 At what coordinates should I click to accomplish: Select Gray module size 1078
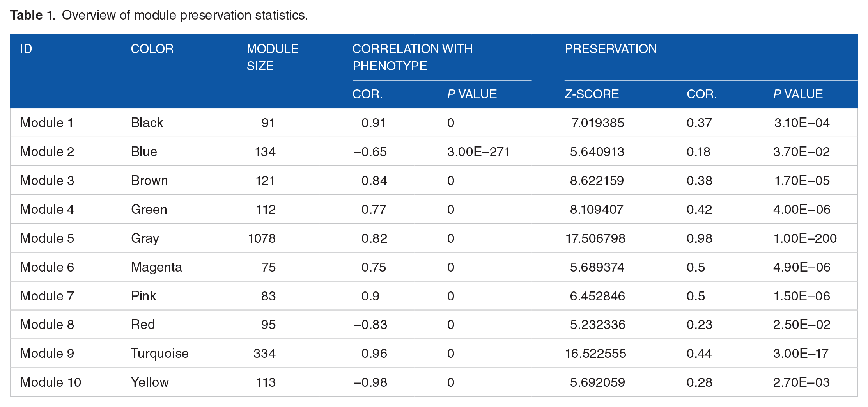tap(262, 238)
